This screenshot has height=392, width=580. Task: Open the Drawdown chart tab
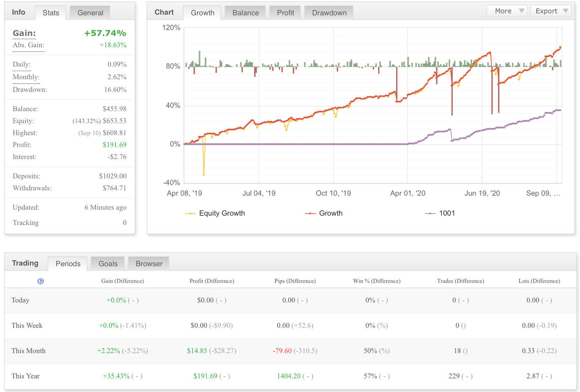pos(329,13)
